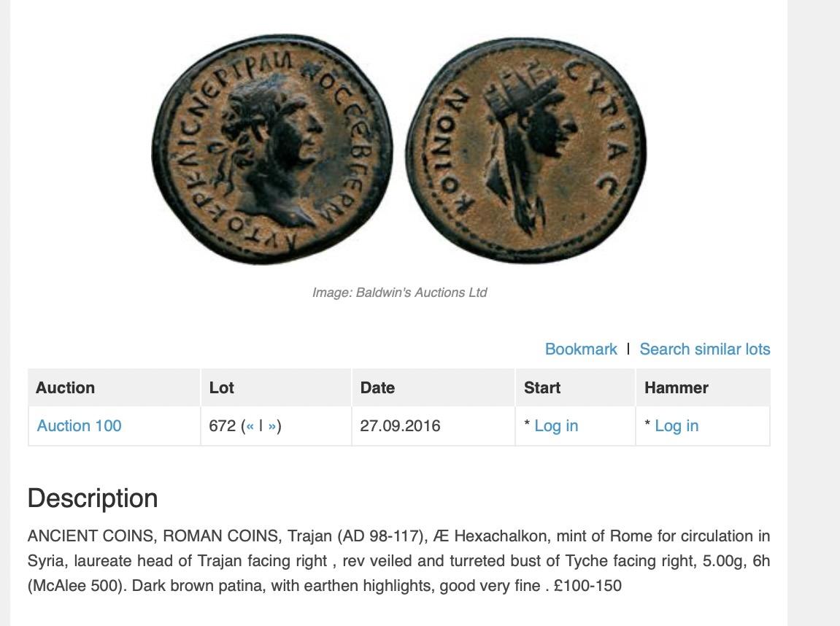Click the Lot column header
This screenshot has width=840, height=626.
[221, 387]
